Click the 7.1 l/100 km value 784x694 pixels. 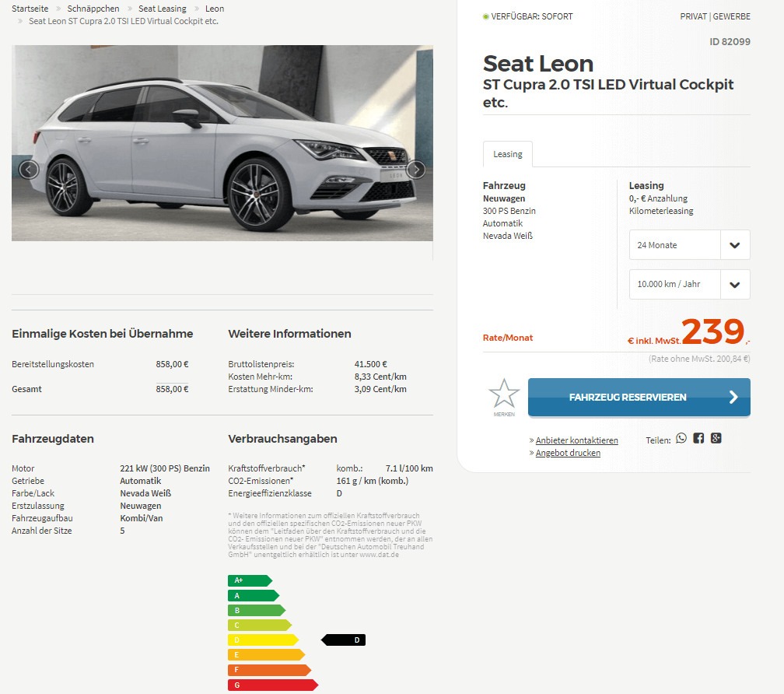click(x=409, y=468)
